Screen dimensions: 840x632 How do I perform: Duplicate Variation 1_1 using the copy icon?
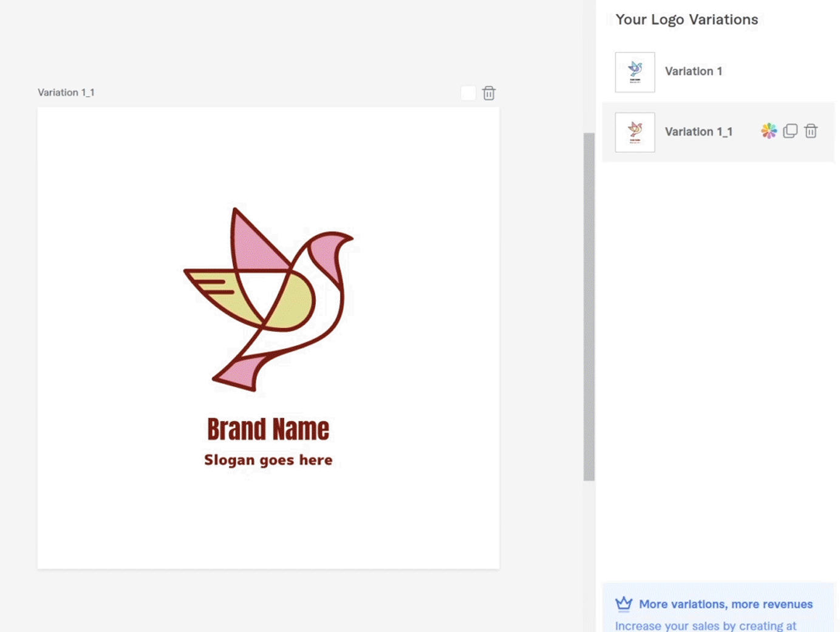click(x=790, y=131)
